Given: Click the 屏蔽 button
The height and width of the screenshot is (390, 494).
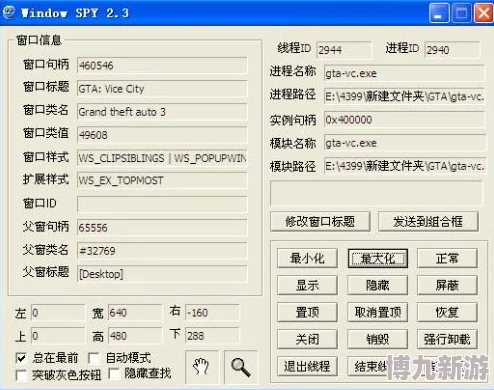Looking at the screenshot, I should click(447, 285).
